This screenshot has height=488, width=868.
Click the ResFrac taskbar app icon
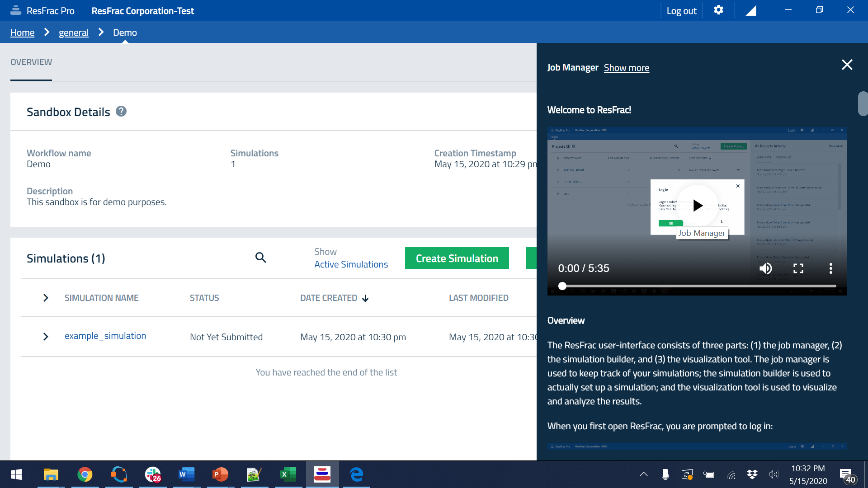pos(322,474)
